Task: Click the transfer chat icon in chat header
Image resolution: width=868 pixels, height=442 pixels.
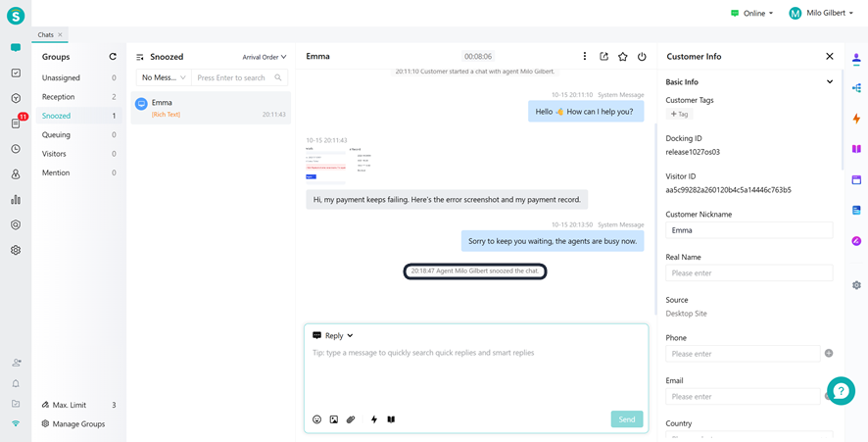Action: coord(603,56)
